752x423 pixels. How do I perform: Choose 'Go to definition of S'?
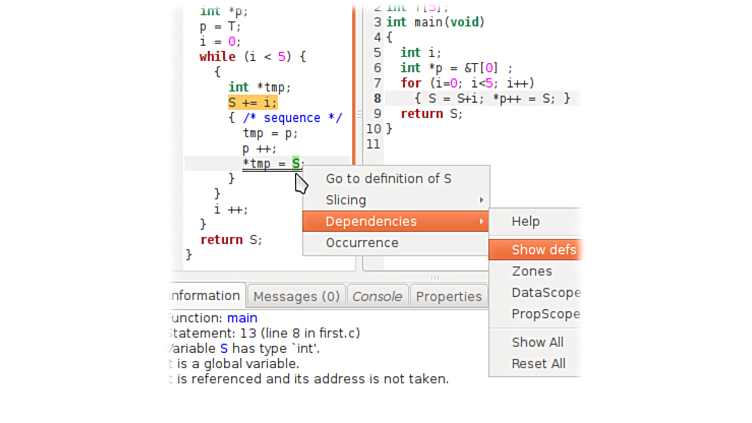[389, 179]
